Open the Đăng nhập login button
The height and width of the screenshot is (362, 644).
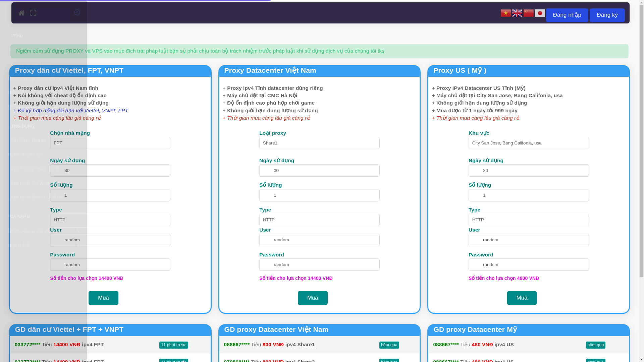point(567,15)
